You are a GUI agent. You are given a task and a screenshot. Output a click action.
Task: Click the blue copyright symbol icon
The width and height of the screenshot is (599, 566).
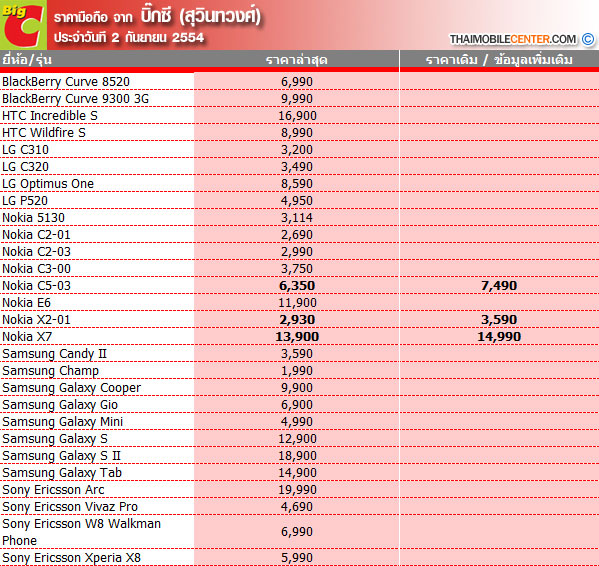[588, 39]
